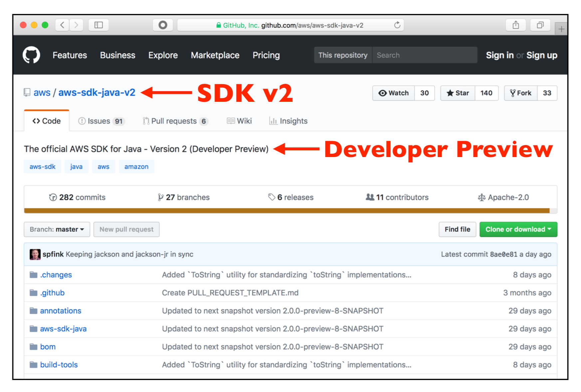Click the folder icon beside .github

33,293
